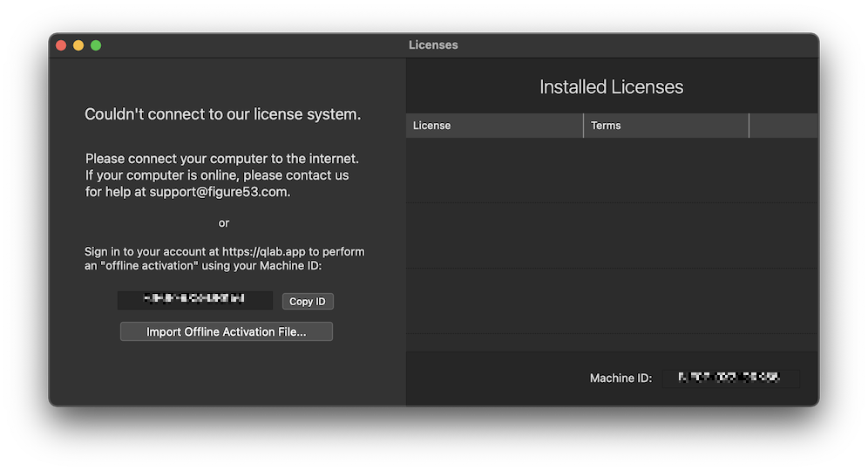Click the Machine ID field under the licenses table
The height and width of the screenshot is (471, 868).
[730, 379]
